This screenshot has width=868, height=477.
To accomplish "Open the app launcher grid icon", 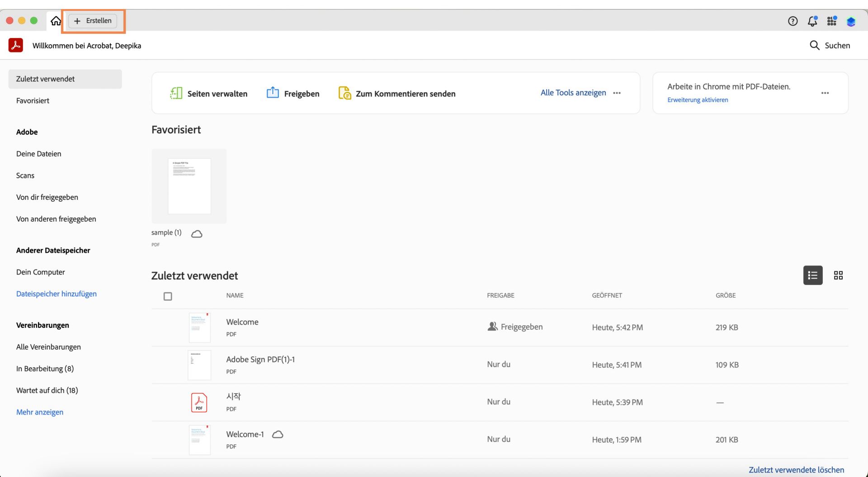I will click(831, 21).
